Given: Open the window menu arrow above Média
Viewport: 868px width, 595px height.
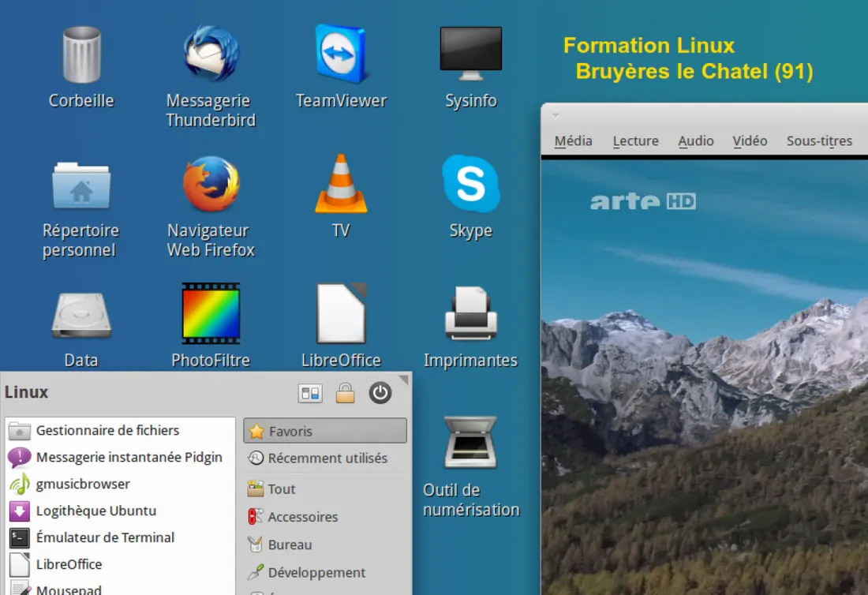Looking at the screenshot, I should click(x=555, y=115).
